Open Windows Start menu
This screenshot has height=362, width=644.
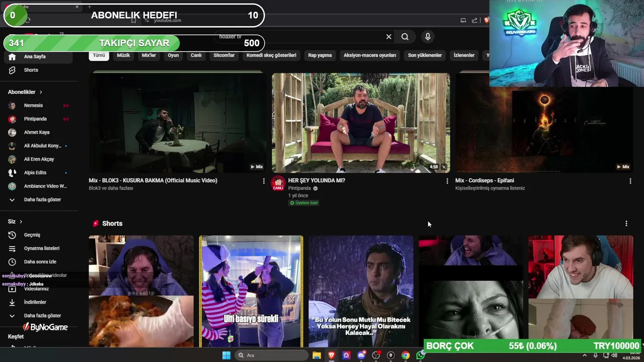coord(226,355)
